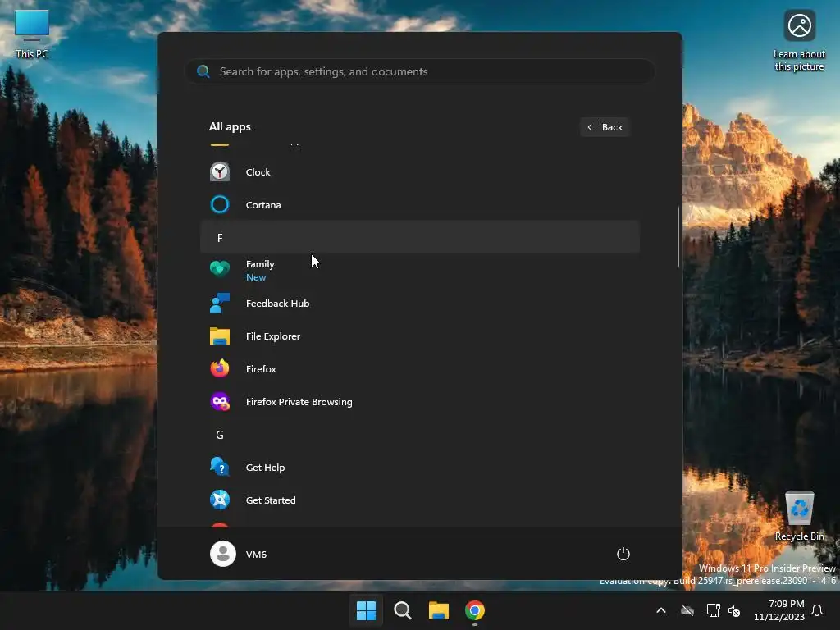840x630 pixels.
Task: Select Recycle Bin desktop icon
Action: pos(799,517)
